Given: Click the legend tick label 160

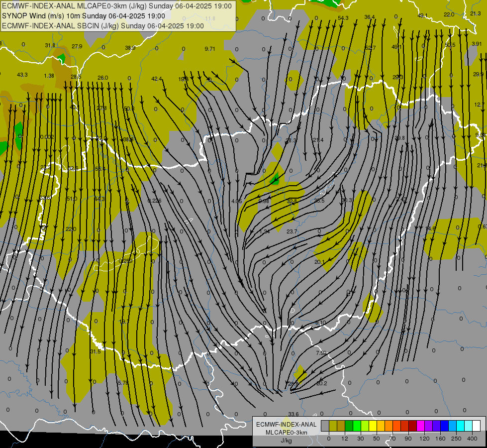Looking at the screenshot, I should tap(440, 439).
